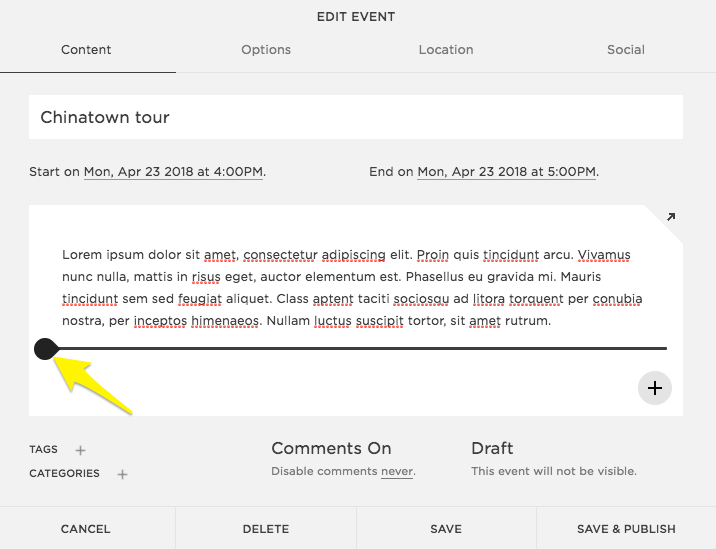Open the Options tab
Image resolution: width=716 pixels, height=549 pixels.
[266, 49]
